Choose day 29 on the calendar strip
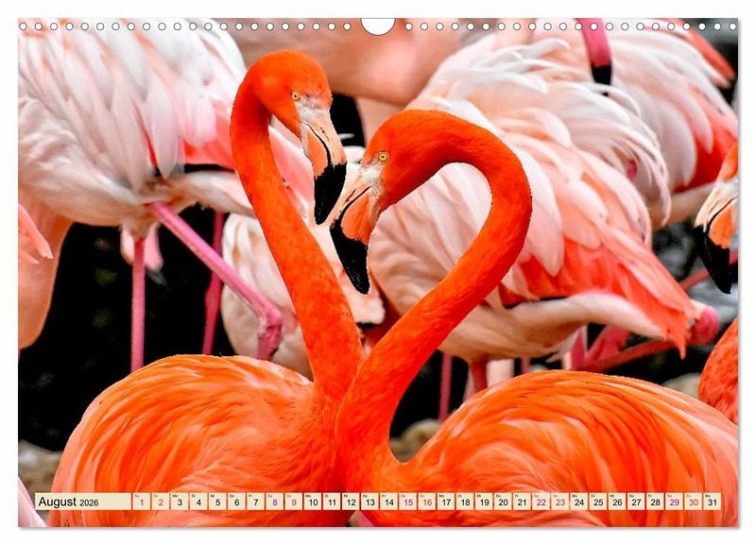This screenshot has height=545, width=756. pos(674,502)
